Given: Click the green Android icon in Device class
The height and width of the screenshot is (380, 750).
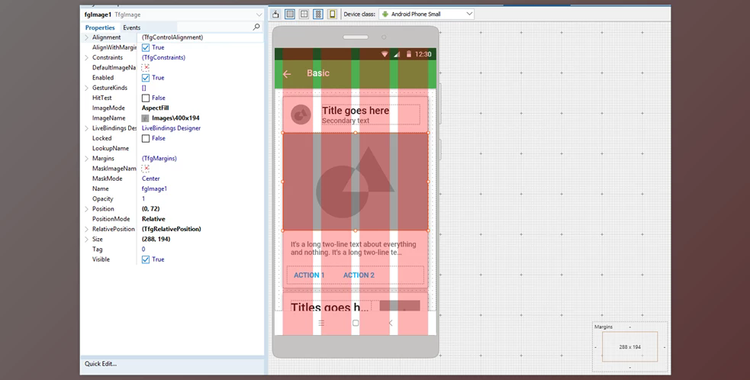Looking at the screenshot, I should pyautogui.click(x=385, y=14).
